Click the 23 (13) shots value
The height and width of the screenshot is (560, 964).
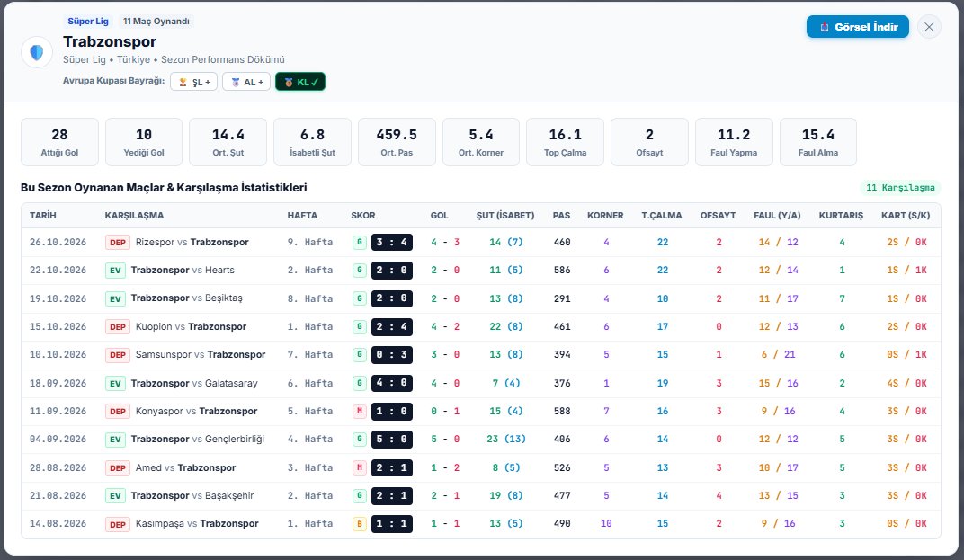tap(506, 439)
